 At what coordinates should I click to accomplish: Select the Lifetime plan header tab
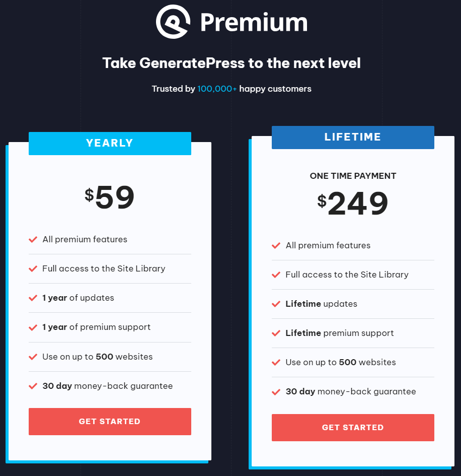[353, 137]
